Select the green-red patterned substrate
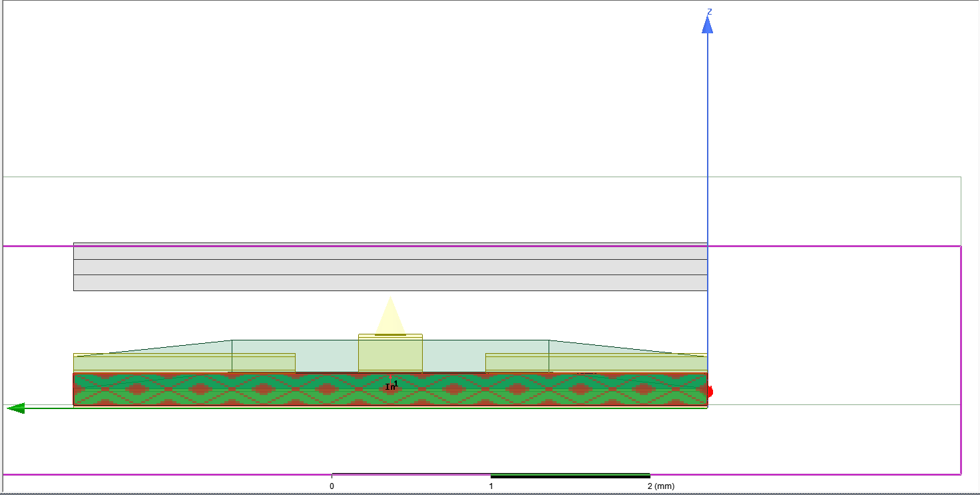Screen dimensions: 980x495 [x=390, y=389]
